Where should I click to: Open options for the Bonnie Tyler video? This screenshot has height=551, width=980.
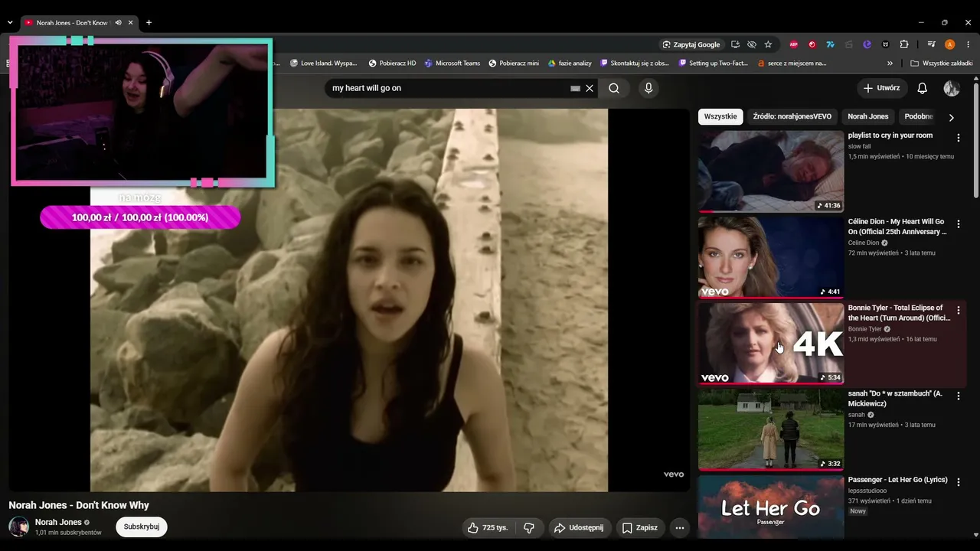pyautogui.click(x=959, y=311)
